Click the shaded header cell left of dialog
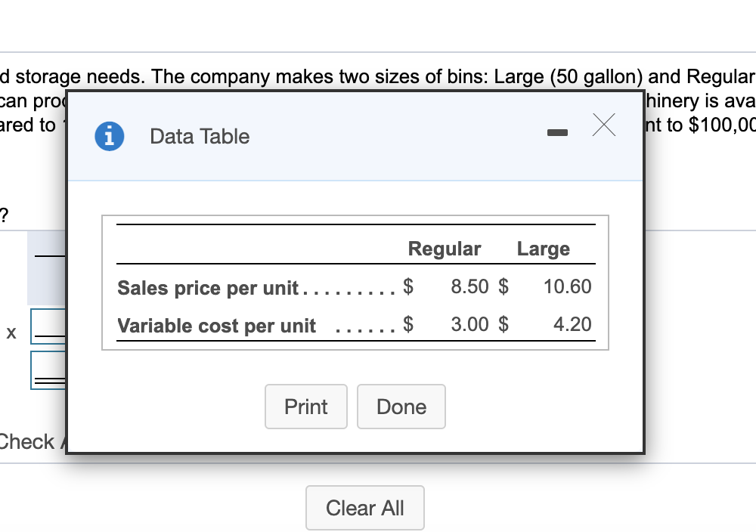Screen dimensions: 756x532 tap(47, 267)
